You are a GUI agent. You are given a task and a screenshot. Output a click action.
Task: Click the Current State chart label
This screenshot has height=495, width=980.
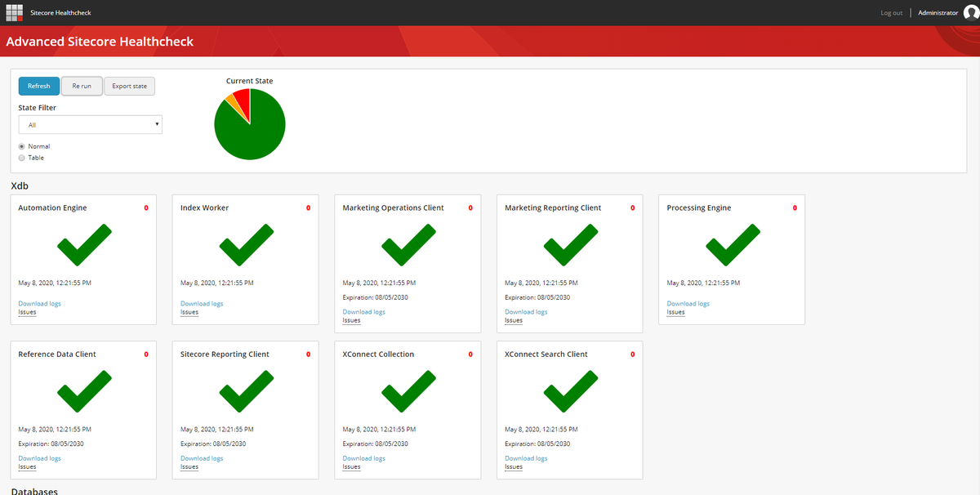point(250,81)
